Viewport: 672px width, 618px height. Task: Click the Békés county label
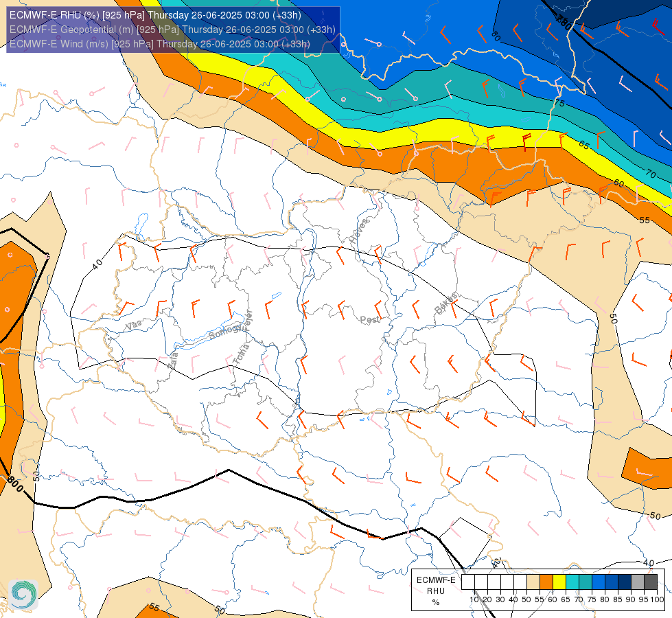[x=447, y=304]
